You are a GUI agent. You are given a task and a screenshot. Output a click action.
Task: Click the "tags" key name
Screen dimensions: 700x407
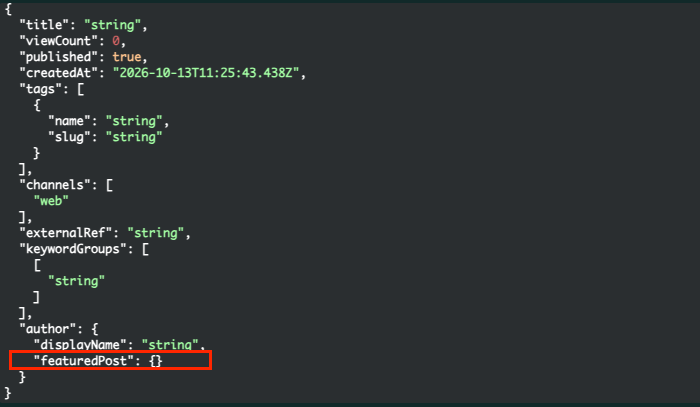pos(41,89)
